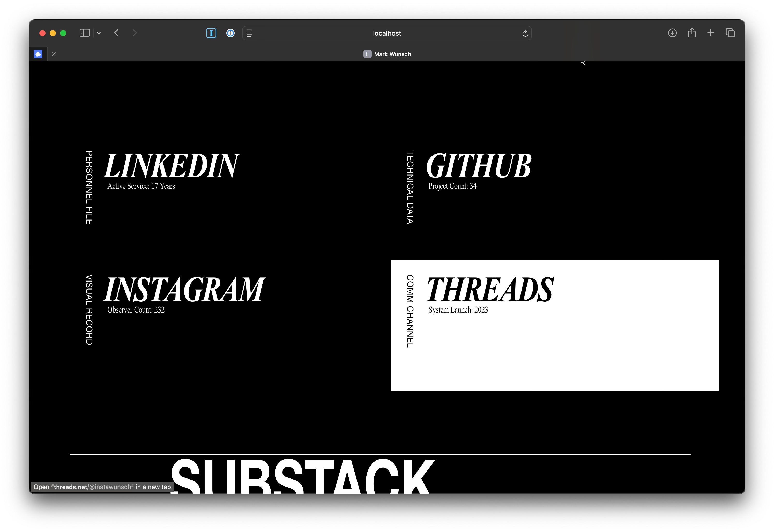Minimize the window with yellow button
This screenshot has width=774, height=532.
tap(53, 33)
